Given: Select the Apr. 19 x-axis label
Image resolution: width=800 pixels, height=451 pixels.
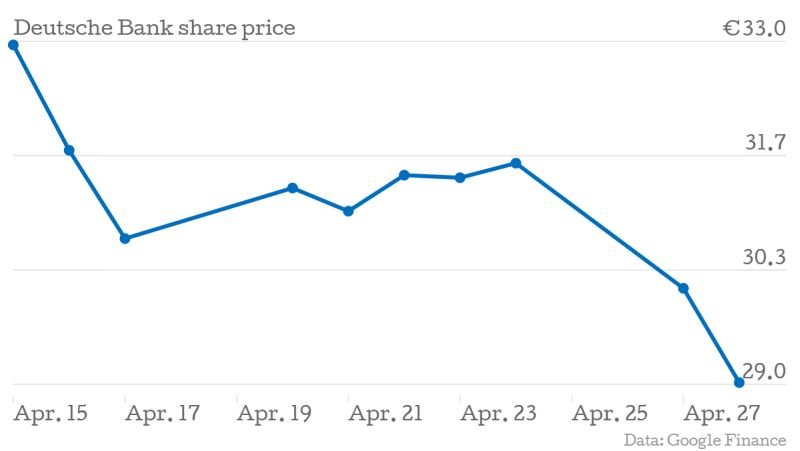Looking at the screenshot, I should [x=274, y=413].
